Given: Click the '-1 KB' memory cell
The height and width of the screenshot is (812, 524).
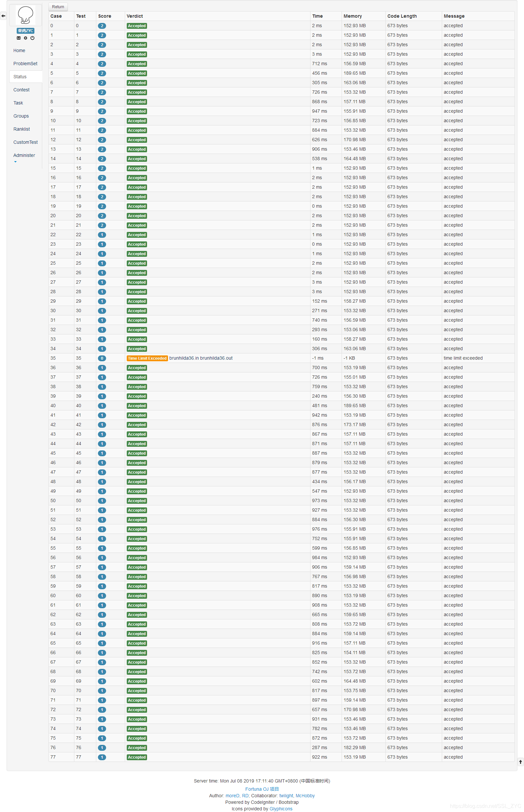Looking at the screenshot, I should 349,358.
